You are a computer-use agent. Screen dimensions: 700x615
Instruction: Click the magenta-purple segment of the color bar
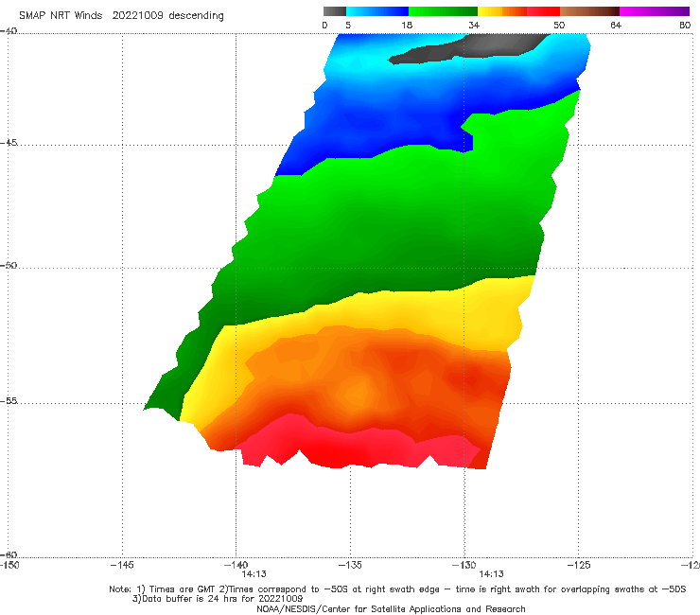[x=655, y=11]
